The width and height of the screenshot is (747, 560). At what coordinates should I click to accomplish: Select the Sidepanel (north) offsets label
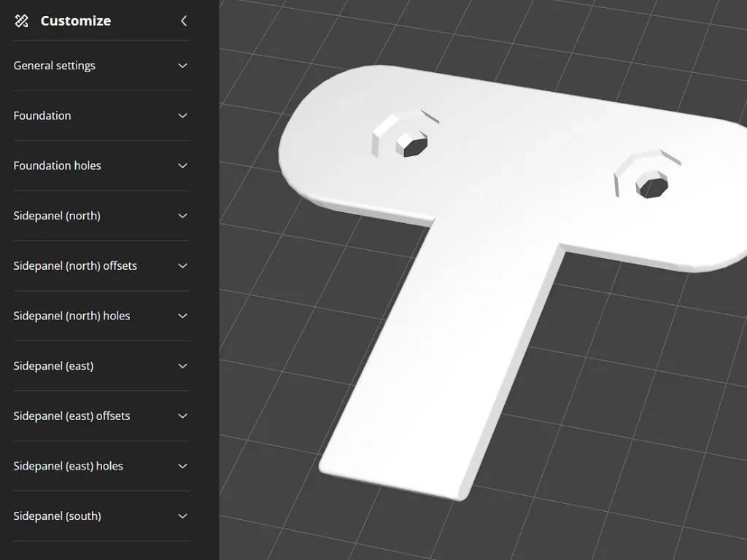pos(75,265)
